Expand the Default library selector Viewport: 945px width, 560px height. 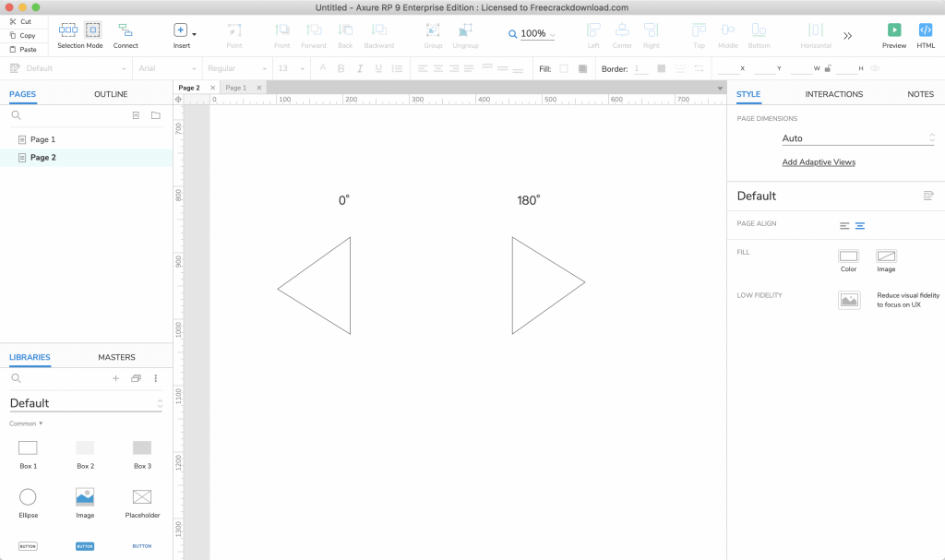[x=86, y=403]
